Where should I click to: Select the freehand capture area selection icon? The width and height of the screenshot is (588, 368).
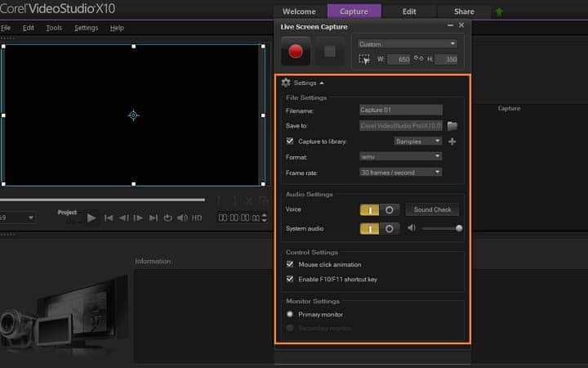[364, 60]
